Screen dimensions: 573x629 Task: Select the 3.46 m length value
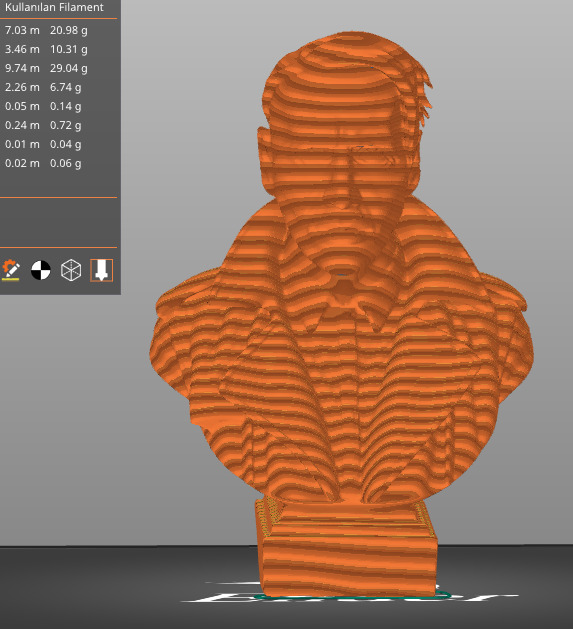[22, 49]
